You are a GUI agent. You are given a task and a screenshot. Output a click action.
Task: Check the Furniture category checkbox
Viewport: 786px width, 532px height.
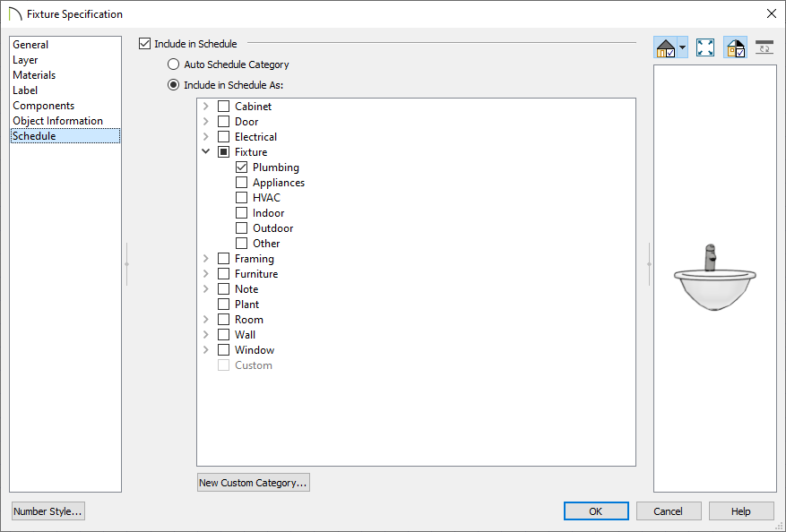[x=223, y=273]
